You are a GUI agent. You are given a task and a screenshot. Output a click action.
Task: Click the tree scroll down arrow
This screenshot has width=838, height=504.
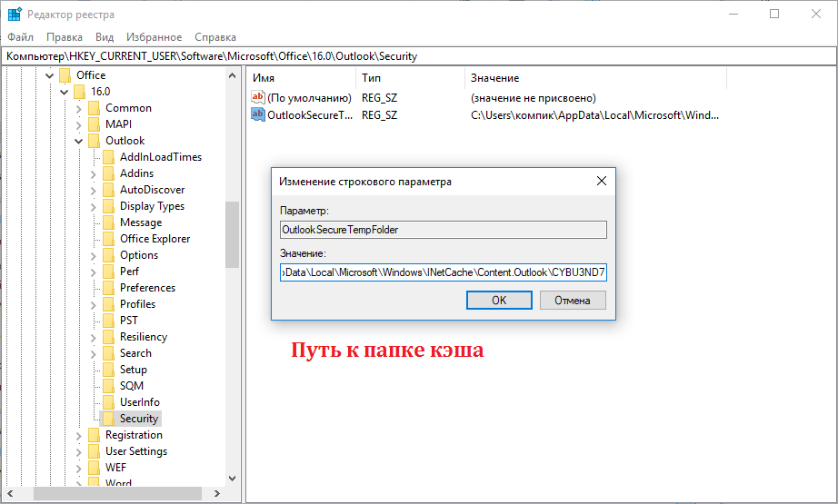point(232,479)
